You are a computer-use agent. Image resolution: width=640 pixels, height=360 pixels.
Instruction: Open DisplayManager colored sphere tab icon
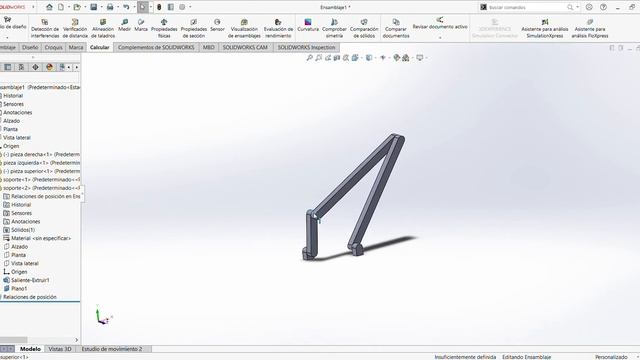pyautogui.click(x=49, y=67)
